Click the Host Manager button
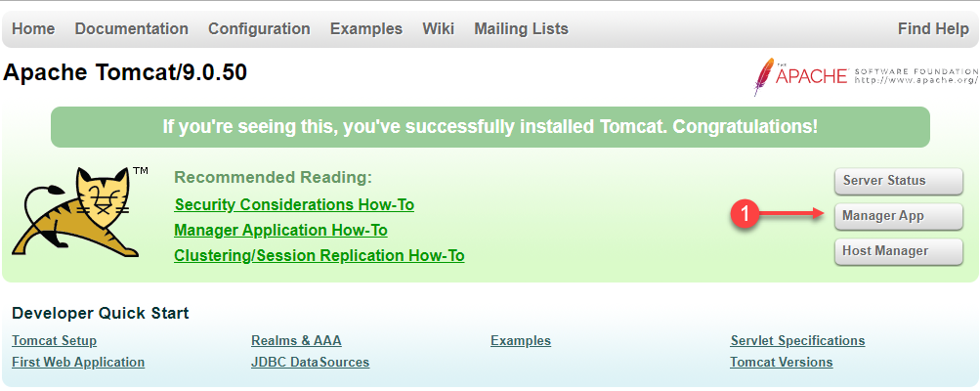The width and height of the screenshot is (980, 391). coord(898,251)
